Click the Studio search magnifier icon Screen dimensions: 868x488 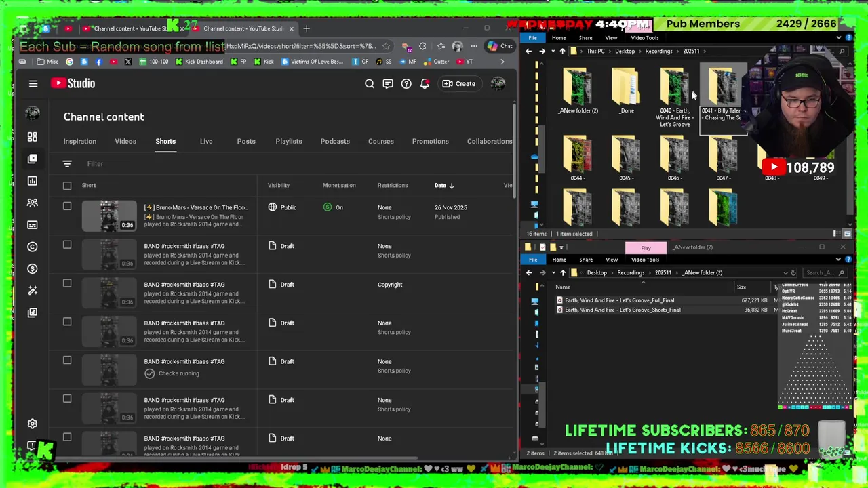click(370, 83)
